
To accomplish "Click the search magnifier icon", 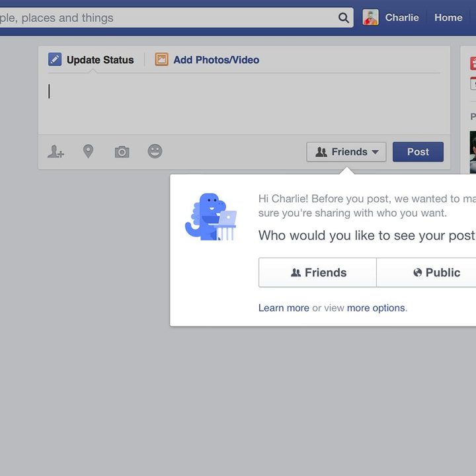I will click(x=343, y=18).
